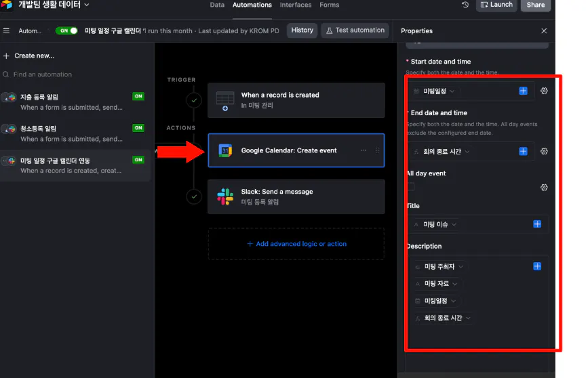The image size is (588, 378).
Task: Open gear settings for End date and time
Action: [544, 151]
